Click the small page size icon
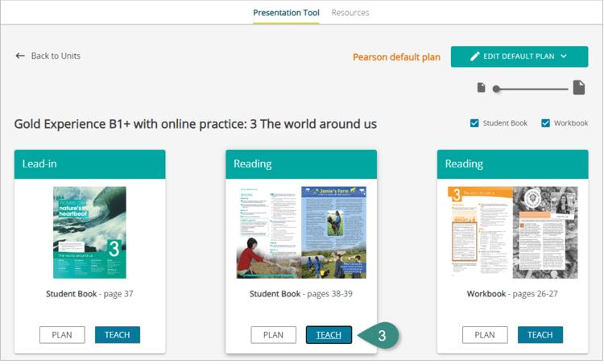This screenshot has height=364, width=604. 481,88
